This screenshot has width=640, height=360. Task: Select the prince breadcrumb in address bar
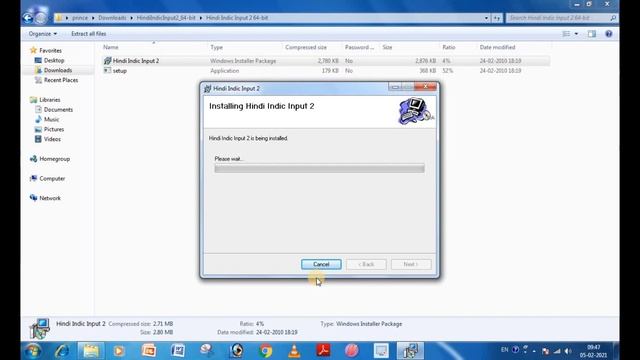pos(80,18)
